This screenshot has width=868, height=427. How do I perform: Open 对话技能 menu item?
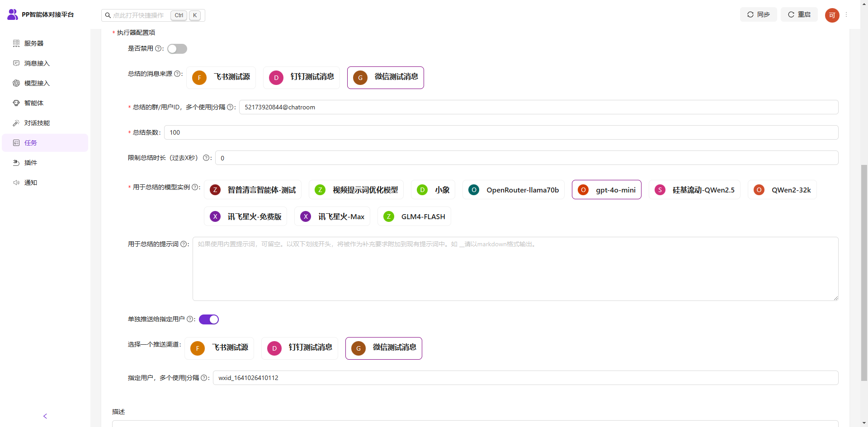pos(45,123)
